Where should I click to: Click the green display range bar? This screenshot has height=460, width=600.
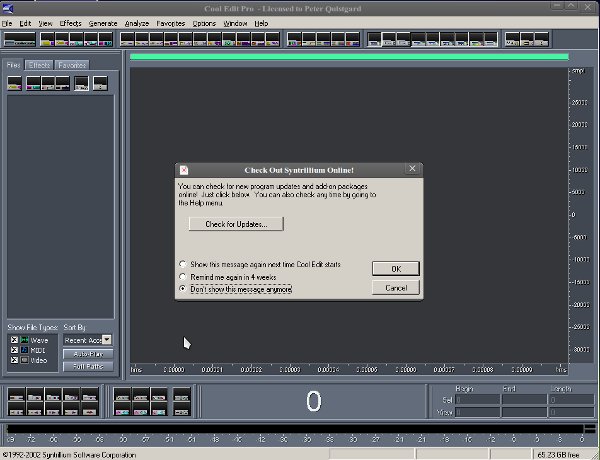tap(349, 57)
